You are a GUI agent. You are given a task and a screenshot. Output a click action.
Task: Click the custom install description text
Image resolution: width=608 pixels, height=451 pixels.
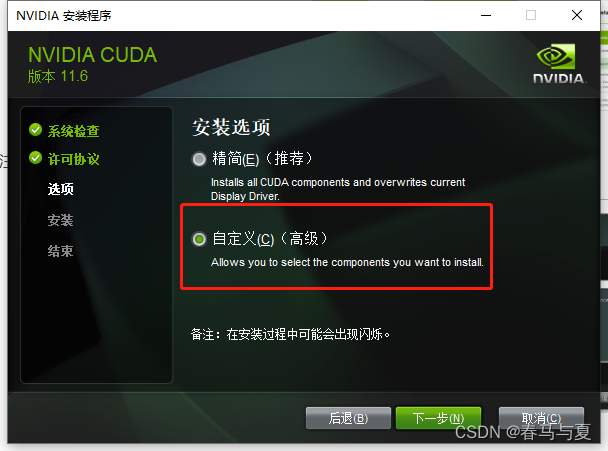347,263
